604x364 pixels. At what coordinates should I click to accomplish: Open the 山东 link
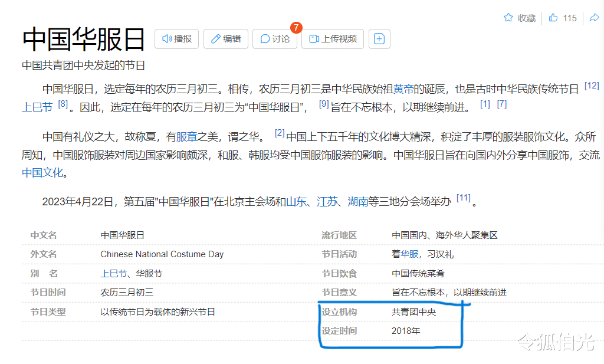pos(297,201)
